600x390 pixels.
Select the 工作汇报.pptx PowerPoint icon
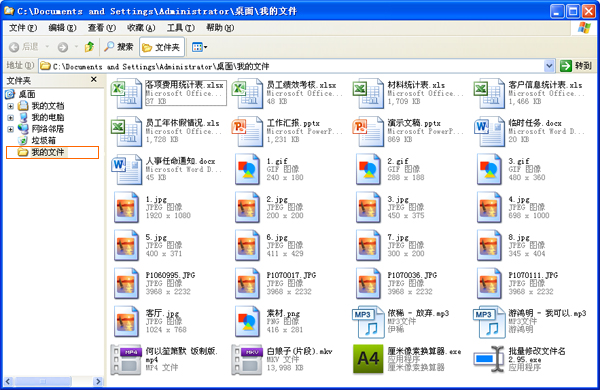point(247,131)
